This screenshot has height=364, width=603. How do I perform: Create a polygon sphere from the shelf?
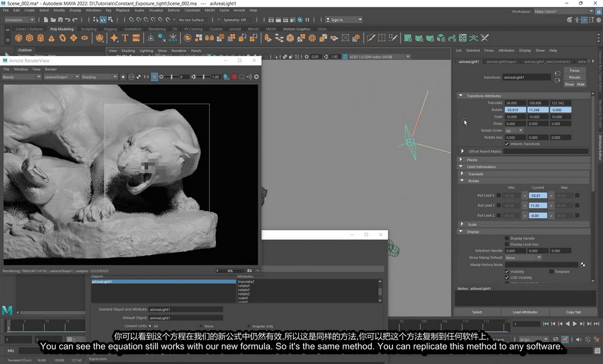tap(19, 38)
